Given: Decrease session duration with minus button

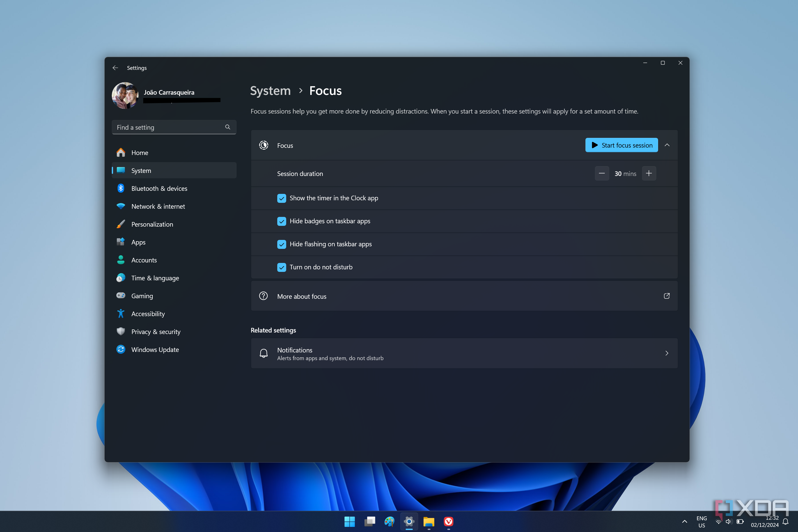Looking at the screenshot, I should [x=602, y=174].
